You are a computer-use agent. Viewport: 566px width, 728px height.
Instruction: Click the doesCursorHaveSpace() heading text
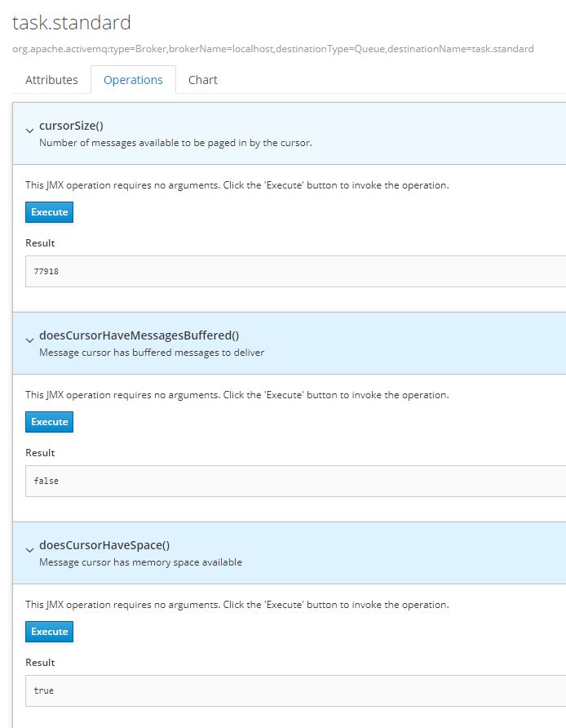click(104, 545)
